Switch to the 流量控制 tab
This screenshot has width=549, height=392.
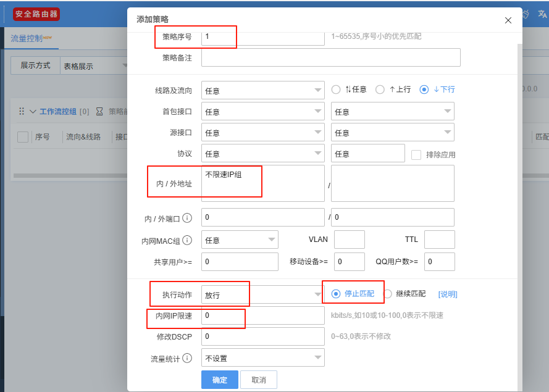point(31,38)
